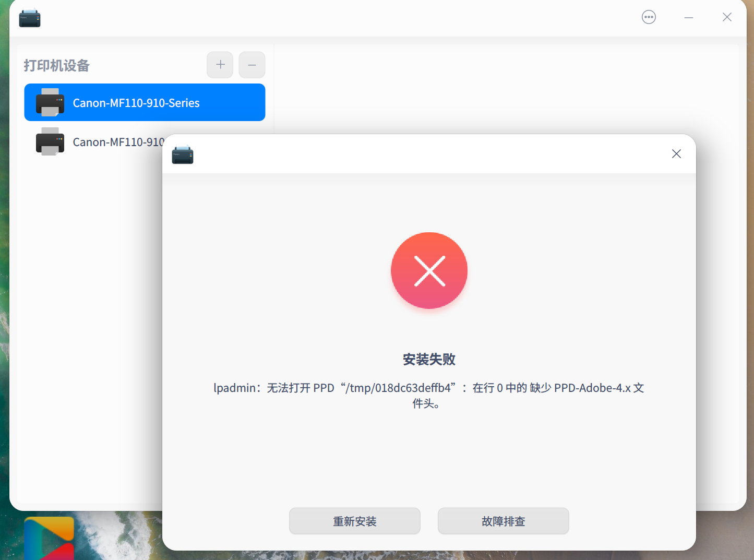This screenshot has height=560, width=754.
Task: Add a printer using the plus icon
Action: tap(220, 65)
